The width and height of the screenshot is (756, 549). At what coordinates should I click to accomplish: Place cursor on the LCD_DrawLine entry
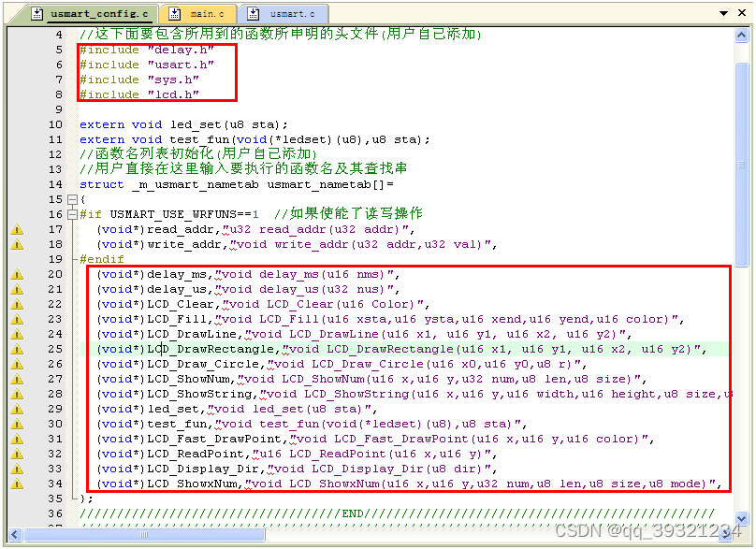[x=364, y=334]
